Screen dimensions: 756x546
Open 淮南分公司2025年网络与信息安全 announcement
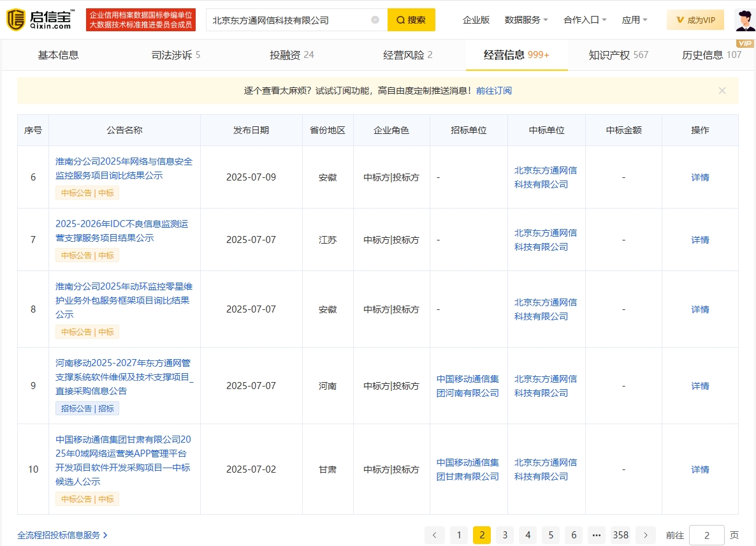[124, 168]
